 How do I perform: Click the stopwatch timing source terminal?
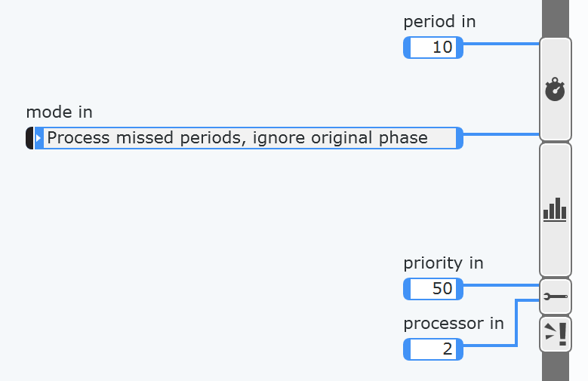point(556,89)
